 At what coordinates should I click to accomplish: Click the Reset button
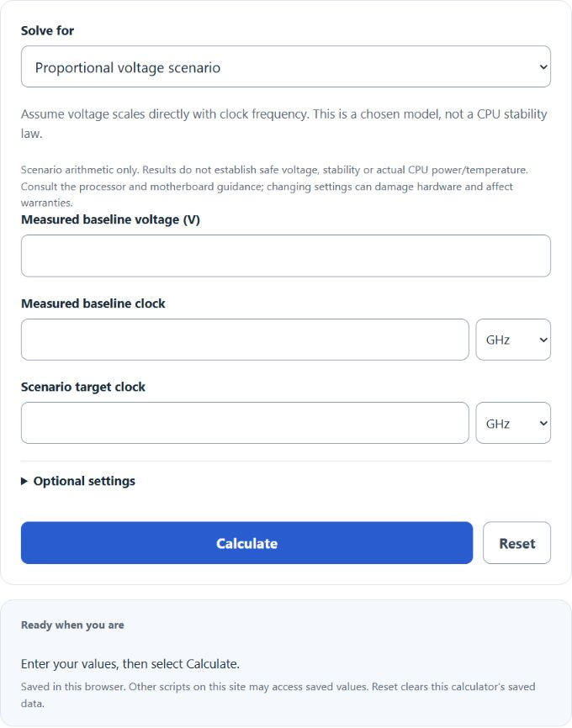tap(516, 543)
